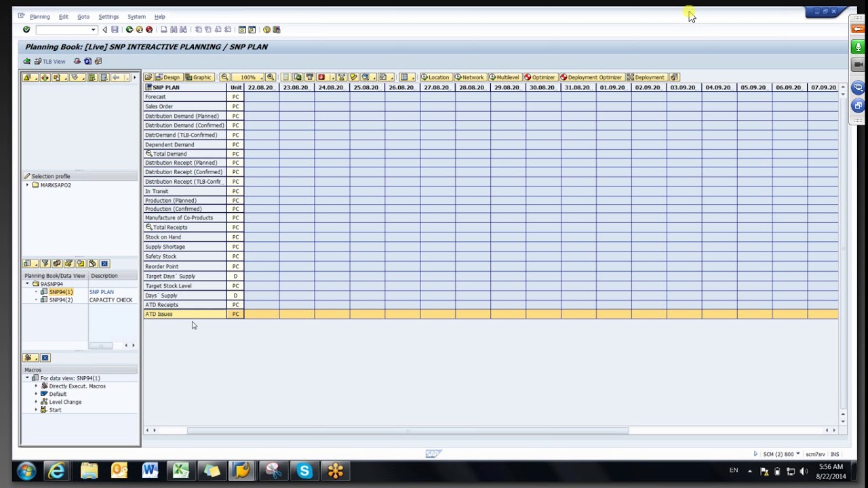Click the Total Demand details magnifier icon
This screenshot has height=488, width=868.
point(149,154)
